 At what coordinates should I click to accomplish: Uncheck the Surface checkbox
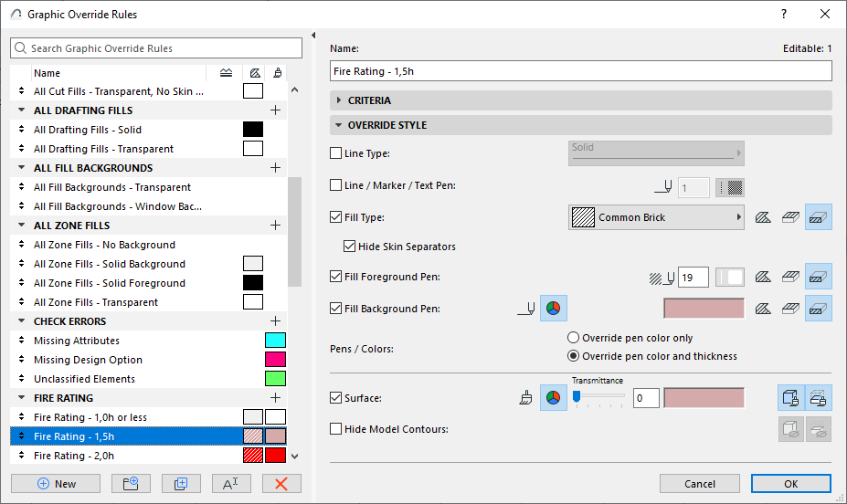point(335,398)
